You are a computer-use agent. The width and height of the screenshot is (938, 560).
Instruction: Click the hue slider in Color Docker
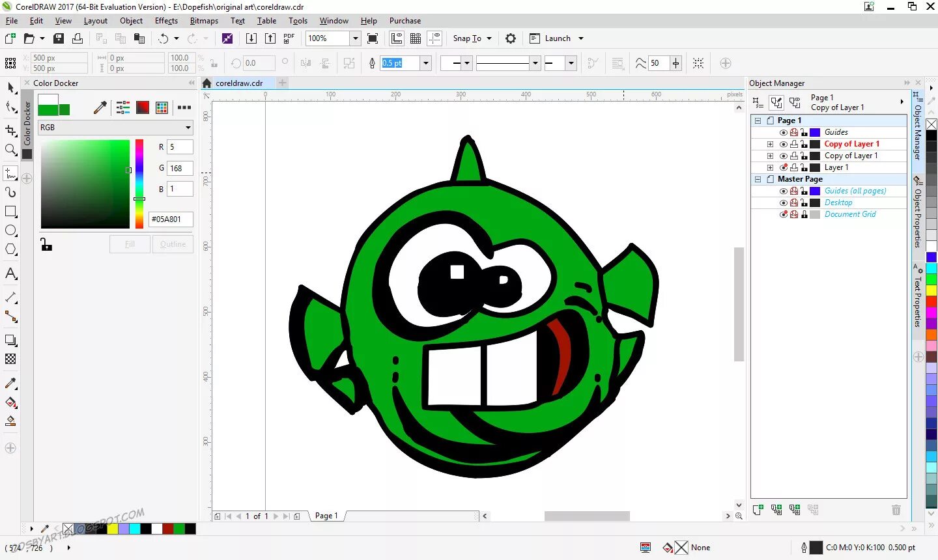[139, 184]
